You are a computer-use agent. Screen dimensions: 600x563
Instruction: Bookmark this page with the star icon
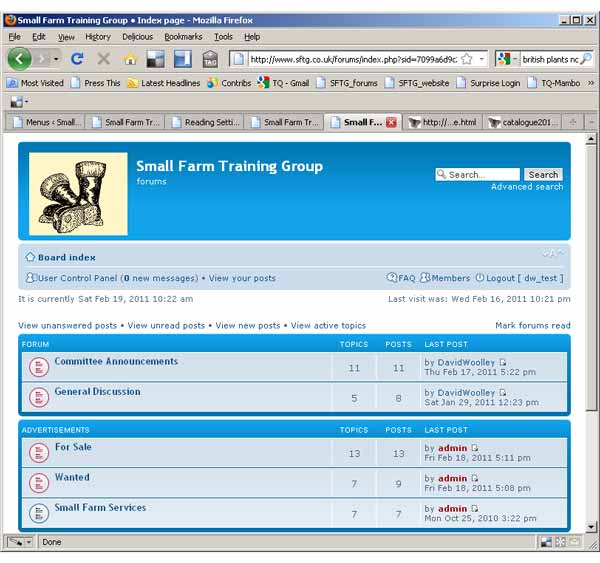466,59
